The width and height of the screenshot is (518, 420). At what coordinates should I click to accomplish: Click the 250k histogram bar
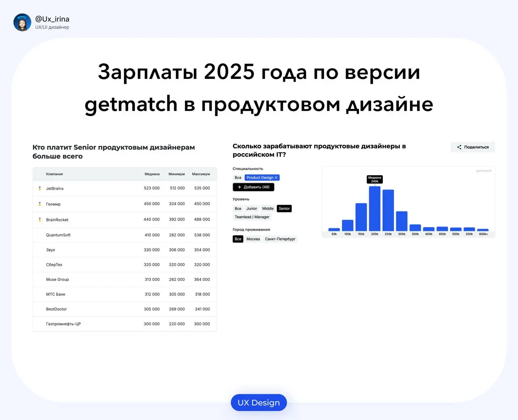click(x=388, y=210)
